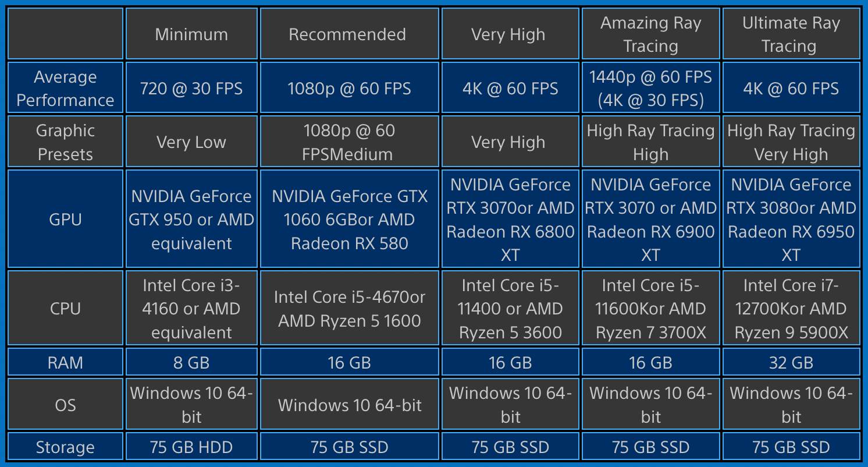Click the Graphic Presets row label
The image size is (868, 467).
coord(65,142)
